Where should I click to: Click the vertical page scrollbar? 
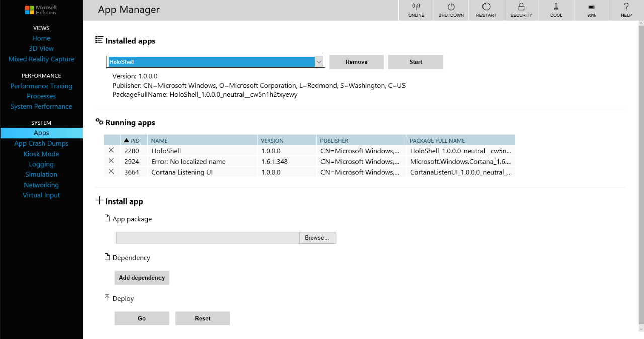pyautogui.click(x=640, y=171)
